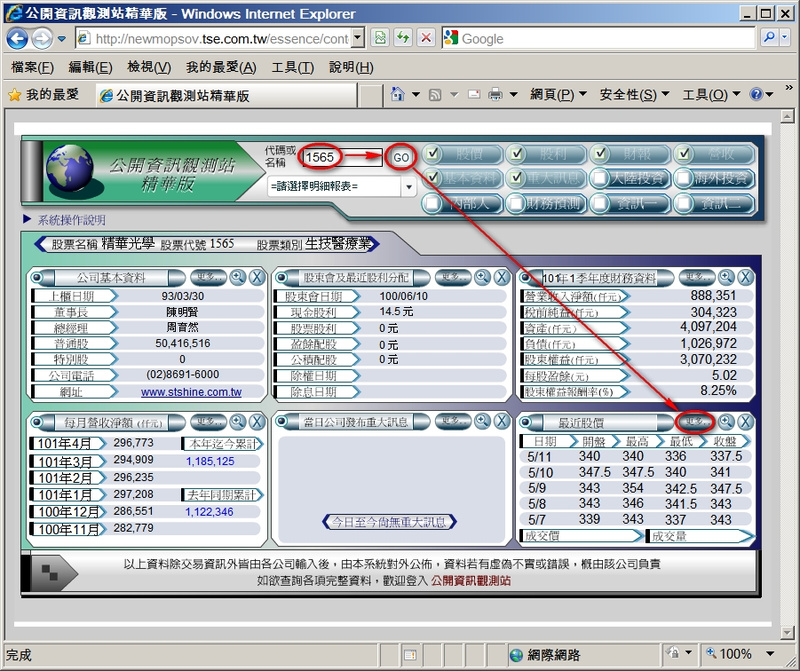
Task: Click 更多 button in 公司基本資料 panel
Action: (209, 278)
